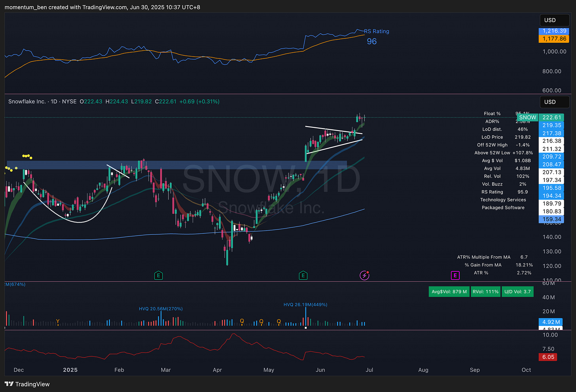The image size is (576, 392).
Task: Click the Rel. Vol 102% value
Action: click(523, 176)
